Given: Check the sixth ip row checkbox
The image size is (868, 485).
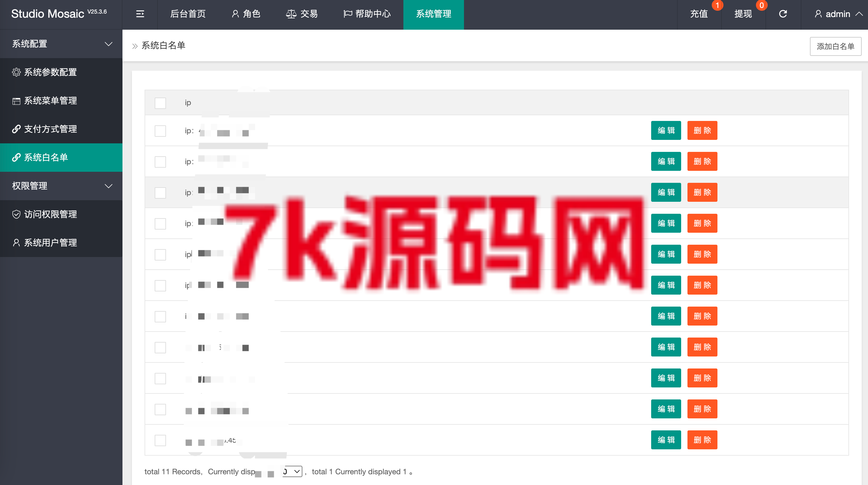Looking at the screenshot, I should click(160, 285).
